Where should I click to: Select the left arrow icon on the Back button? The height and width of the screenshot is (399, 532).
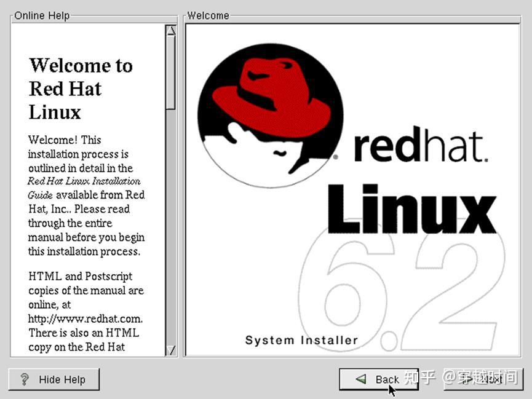359,379
